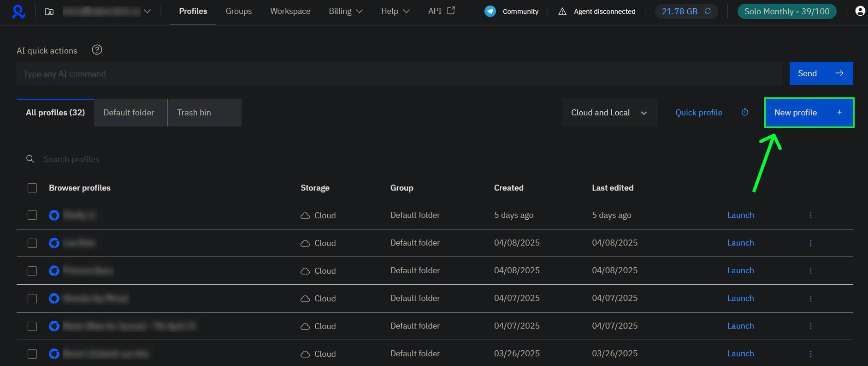
Task: Launch the profile created 5 days ago
Action: (740, 215)
